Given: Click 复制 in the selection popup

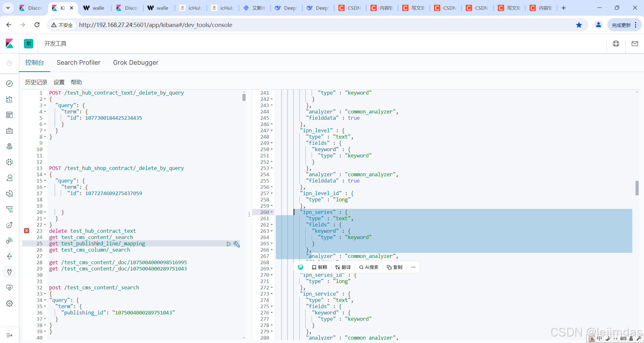Looking at the screenshot, I should 395,267.
